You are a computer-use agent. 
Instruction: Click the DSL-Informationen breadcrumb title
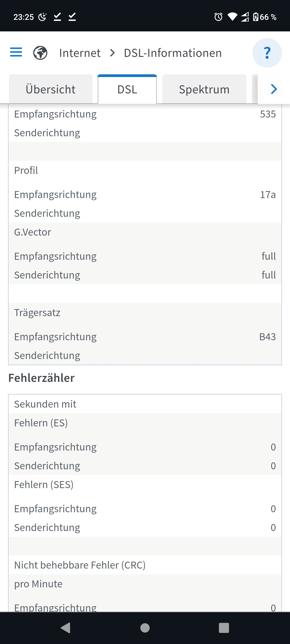(173, 53)
